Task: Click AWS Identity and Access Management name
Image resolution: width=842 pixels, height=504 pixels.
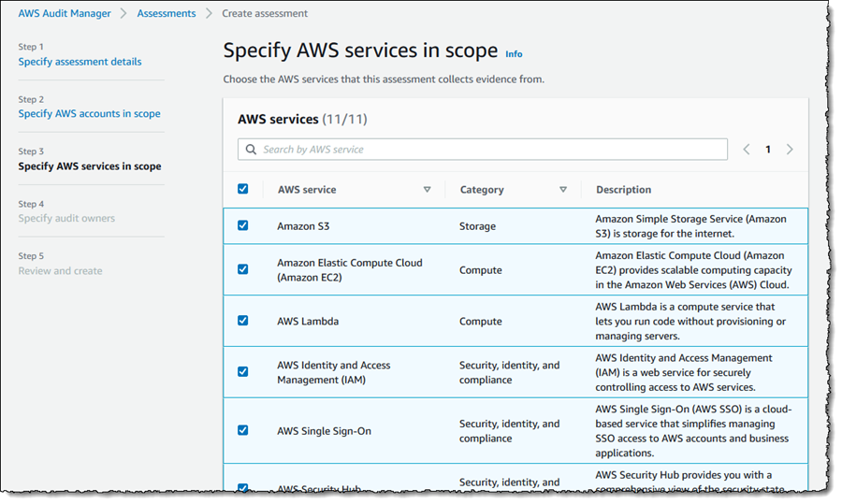Action: (x=333, y=372)
